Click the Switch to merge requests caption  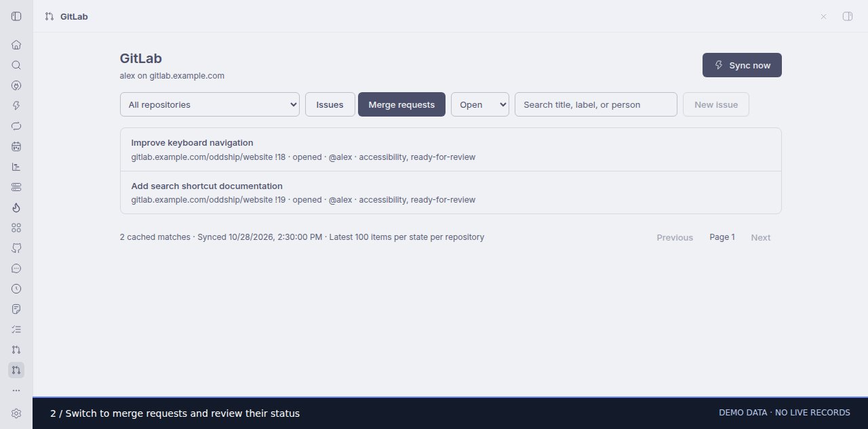[x=175, y=413]
